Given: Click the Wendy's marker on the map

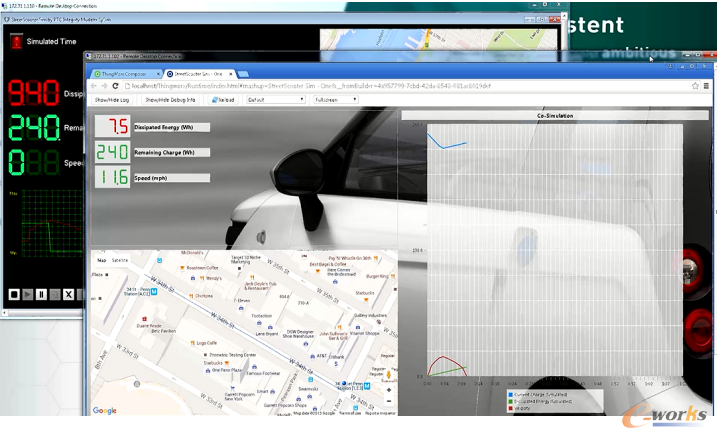Looking at the screenshot, I should [x=202, y=278].
